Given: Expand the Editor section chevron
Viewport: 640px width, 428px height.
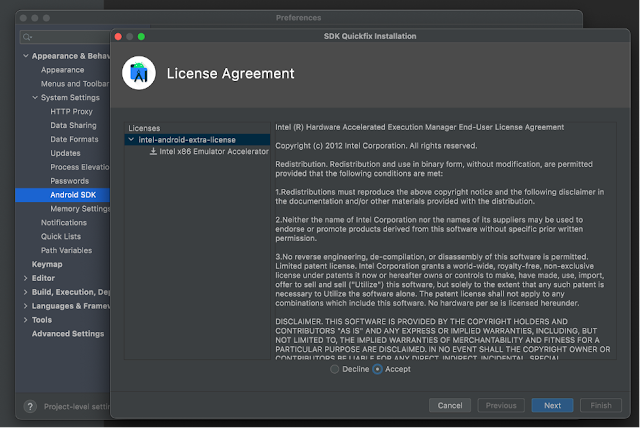Looking at the screenshot, I should tap(26, 278).
